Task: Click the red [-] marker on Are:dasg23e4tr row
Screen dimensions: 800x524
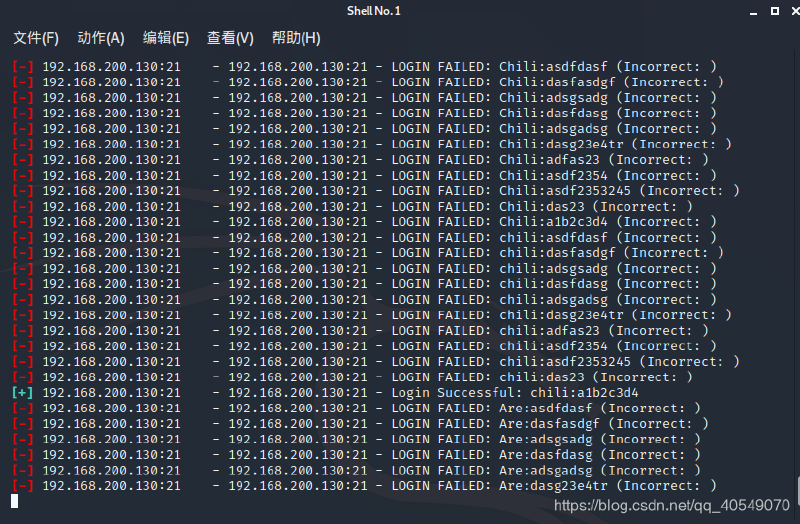Action: point(22,486)
